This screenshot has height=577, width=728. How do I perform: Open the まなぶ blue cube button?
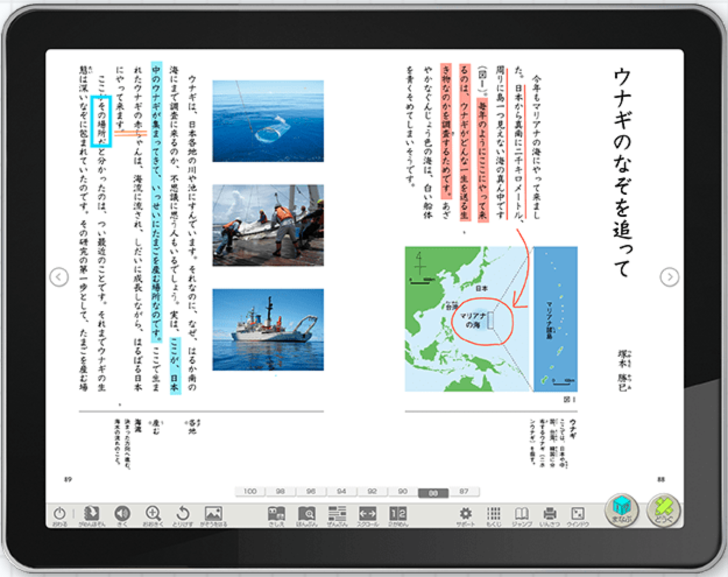[622, 509]
